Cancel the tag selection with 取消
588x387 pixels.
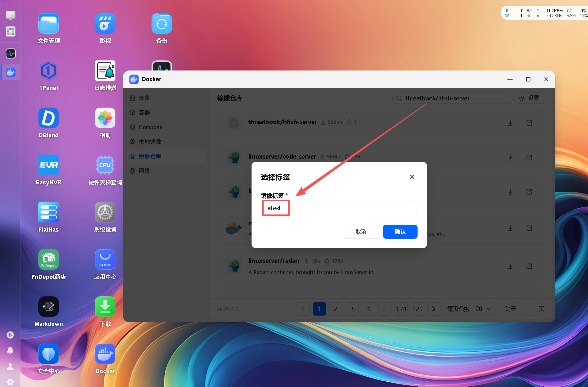361,232
